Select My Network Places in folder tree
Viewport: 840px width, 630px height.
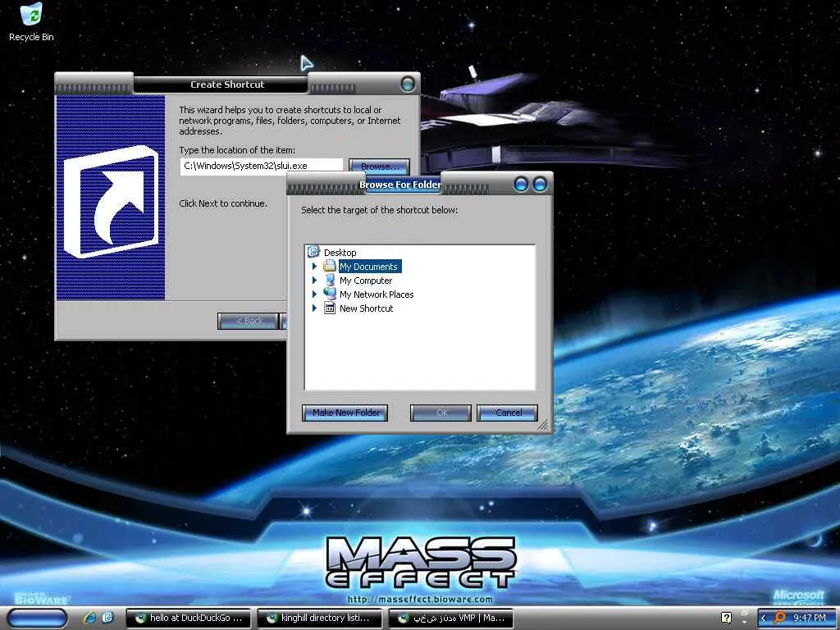point(377,294)
